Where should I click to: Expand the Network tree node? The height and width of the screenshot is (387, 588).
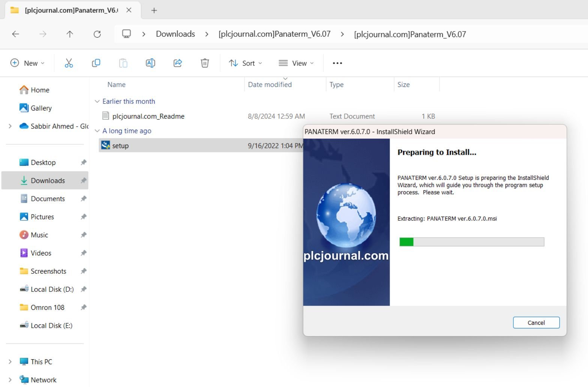[10, 380]
